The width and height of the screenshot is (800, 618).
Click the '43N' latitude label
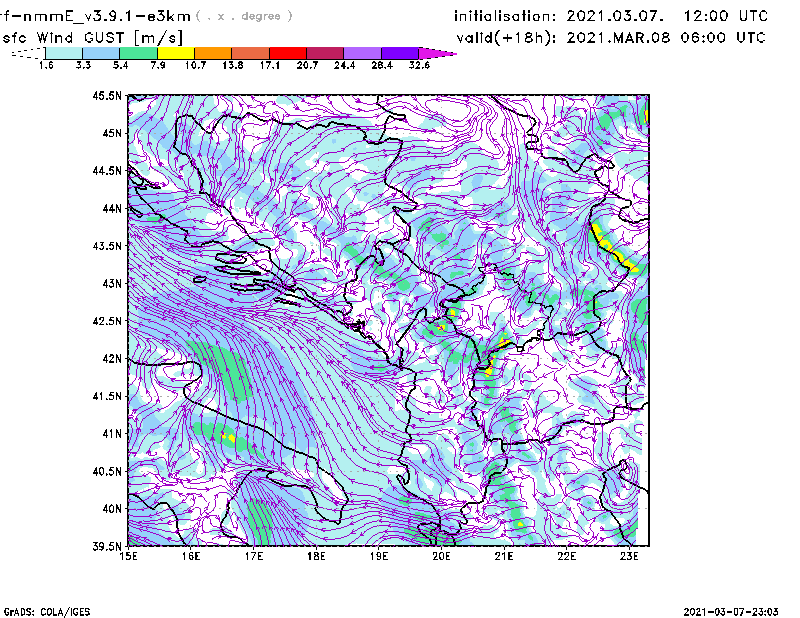click(x=112, y=283)
